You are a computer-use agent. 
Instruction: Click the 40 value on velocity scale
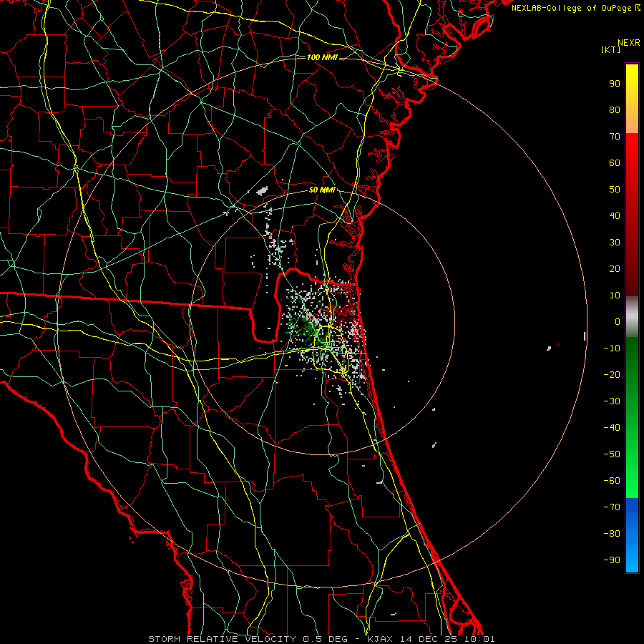pos(615,215)
